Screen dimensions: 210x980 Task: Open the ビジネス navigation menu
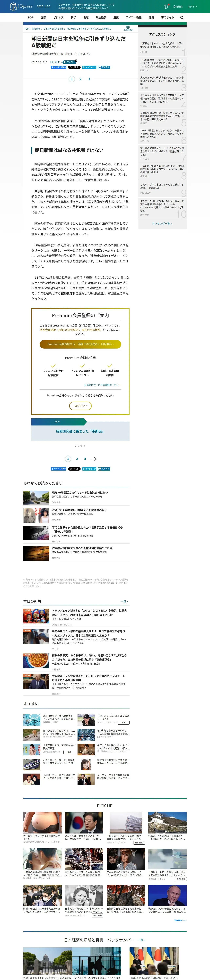tap(58, 17)
